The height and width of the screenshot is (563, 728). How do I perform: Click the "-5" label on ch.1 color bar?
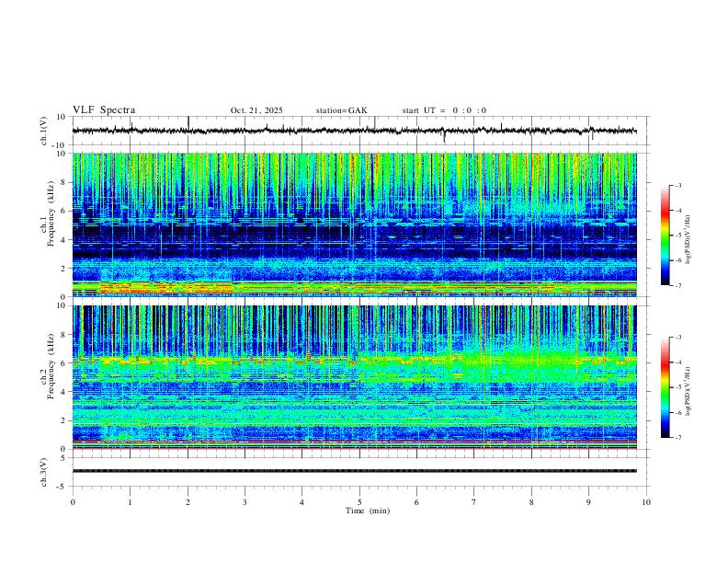click(x=677, y=236)
